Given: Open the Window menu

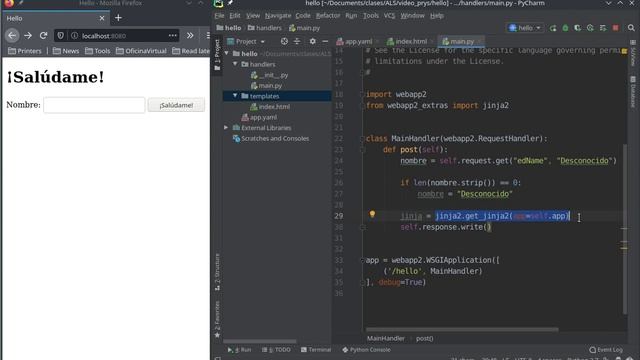Looking at the screenshot, I should [412, 16].
